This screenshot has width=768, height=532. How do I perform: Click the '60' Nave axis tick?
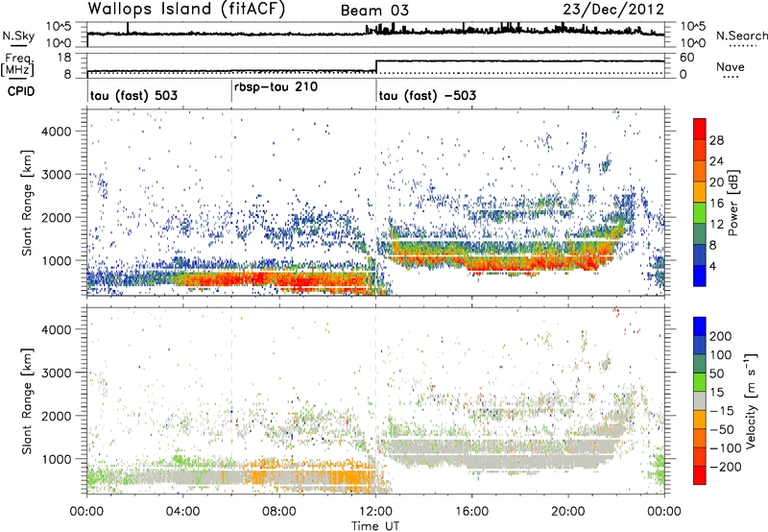pyautogui.click(x=686, y=58)
